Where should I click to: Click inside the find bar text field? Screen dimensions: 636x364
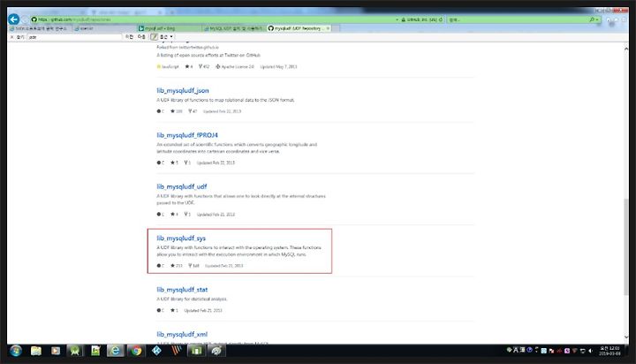74,37
